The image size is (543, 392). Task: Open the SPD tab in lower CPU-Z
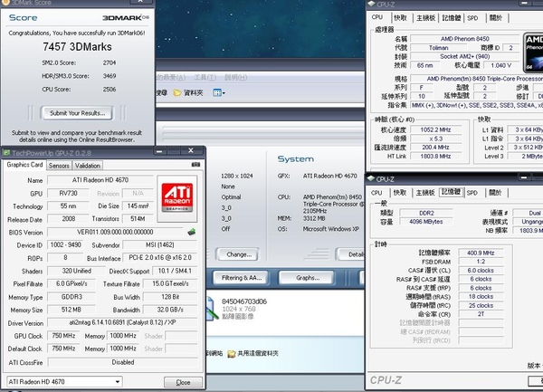pos(472,193)
